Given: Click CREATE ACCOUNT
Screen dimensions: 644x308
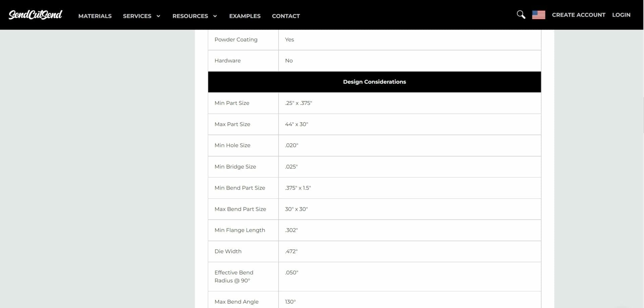Looking at the screenshot, I should coord(579,15).
